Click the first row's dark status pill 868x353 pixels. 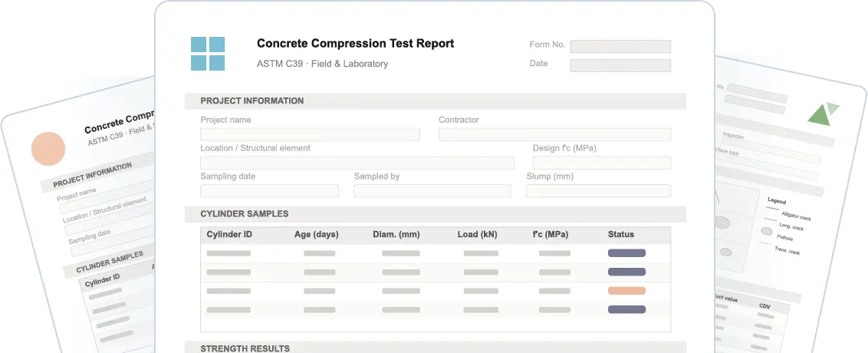[x=626, y=252]
